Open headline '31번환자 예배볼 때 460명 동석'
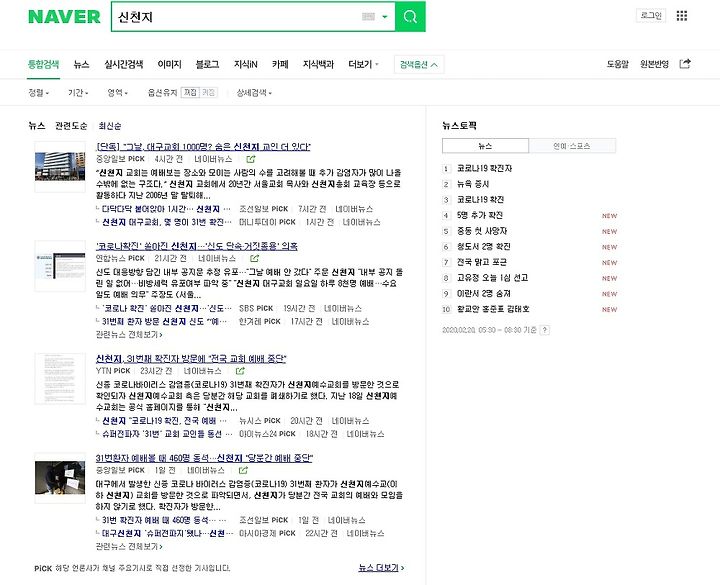The height and width of the screenshot is (585, 720). click(x=204, y=458)
